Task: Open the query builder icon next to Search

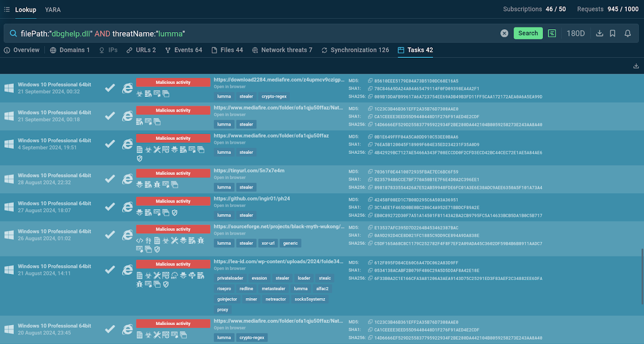Action: (x=552, y=33)
